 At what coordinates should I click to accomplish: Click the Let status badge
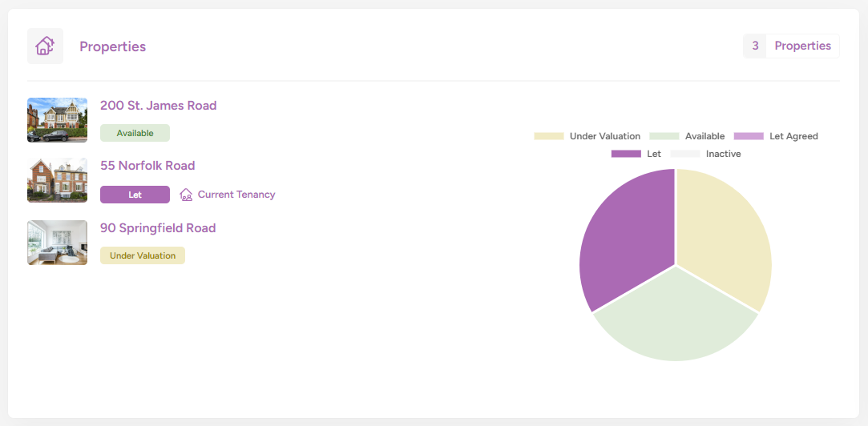pos(135,195)
